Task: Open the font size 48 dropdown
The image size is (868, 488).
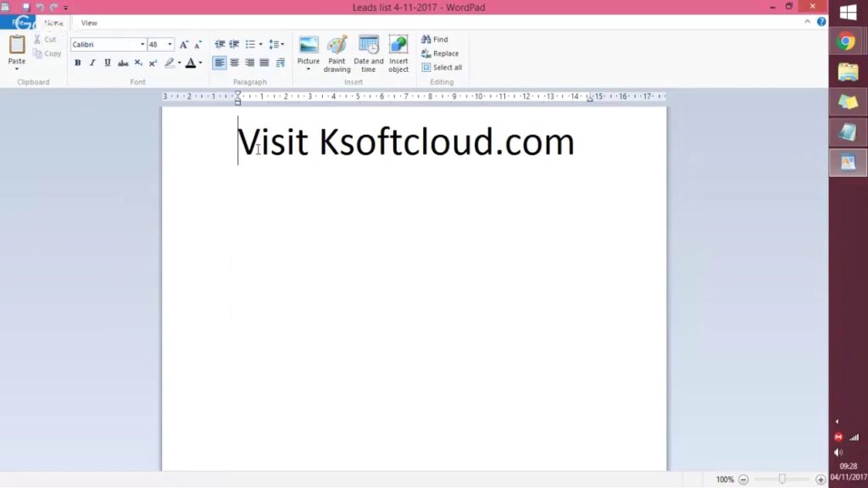Action: (x=170, y=44)
